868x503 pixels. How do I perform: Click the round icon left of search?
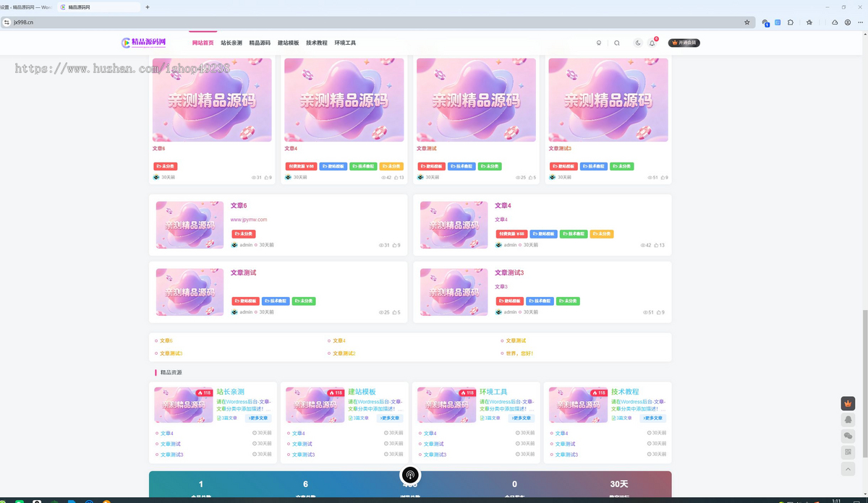[599, 43]
